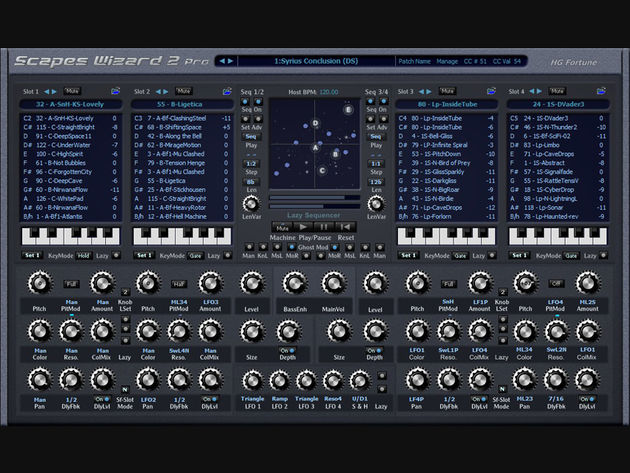Adjust the BassEnh knob
The width and height of the screenshot is (630, 473).
[295, 283]
